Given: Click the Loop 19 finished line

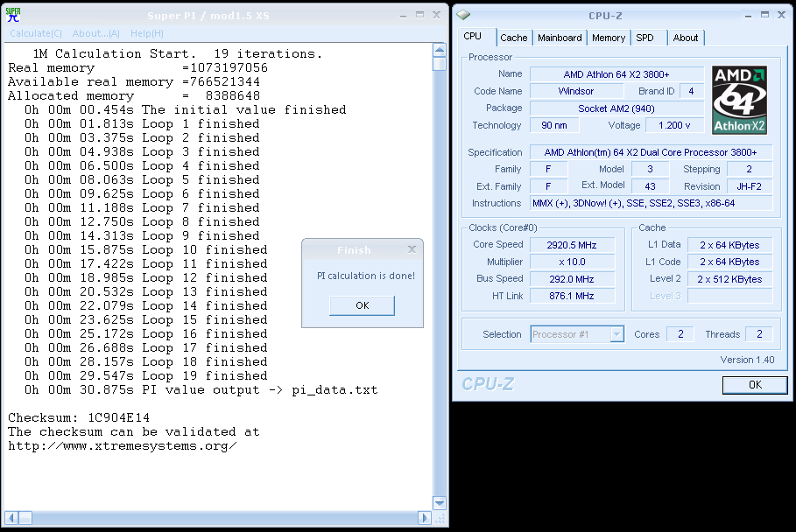Looking at the screenshot, I should click(146, 375).
